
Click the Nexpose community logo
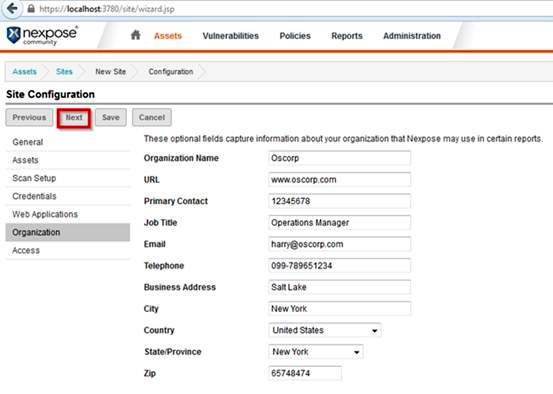[42, 35]
